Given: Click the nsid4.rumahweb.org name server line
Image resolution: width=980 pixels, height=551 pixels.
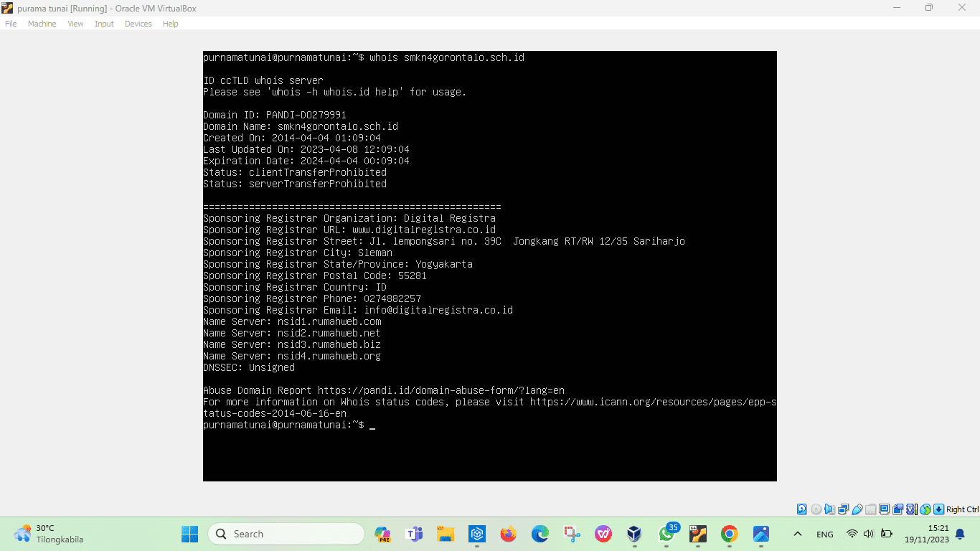Looking at the screenshot, I should (292, 356).
